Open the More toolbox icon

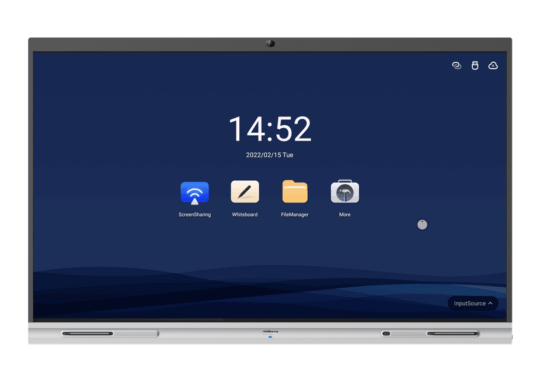[345, 192]
